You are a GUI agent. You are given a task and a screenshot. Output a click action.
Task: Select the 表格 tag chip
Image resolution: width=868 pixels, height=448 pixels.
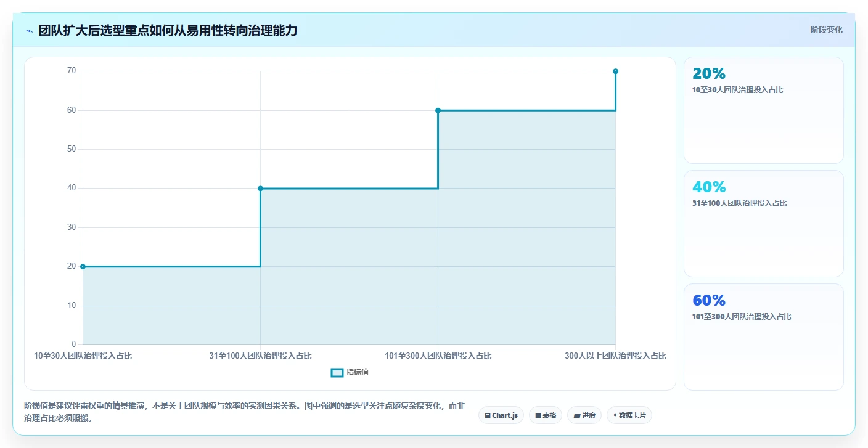point(546,415)
